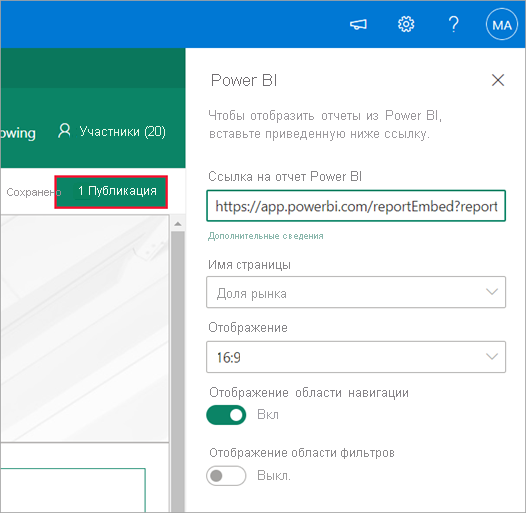Toggle the filters pane display switch

coord(226,476)
